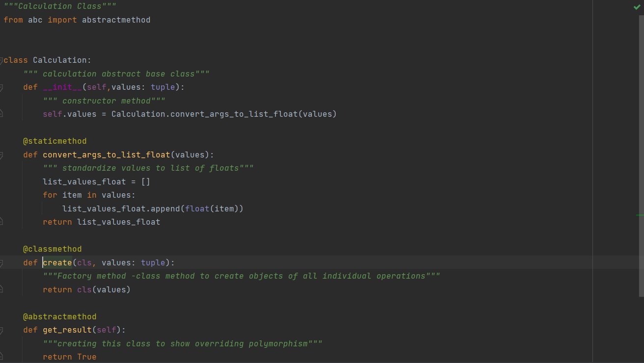Collapse the class Calculation fold marker
This screenshot has width=644, height=363.
click(x=1, y=60)
